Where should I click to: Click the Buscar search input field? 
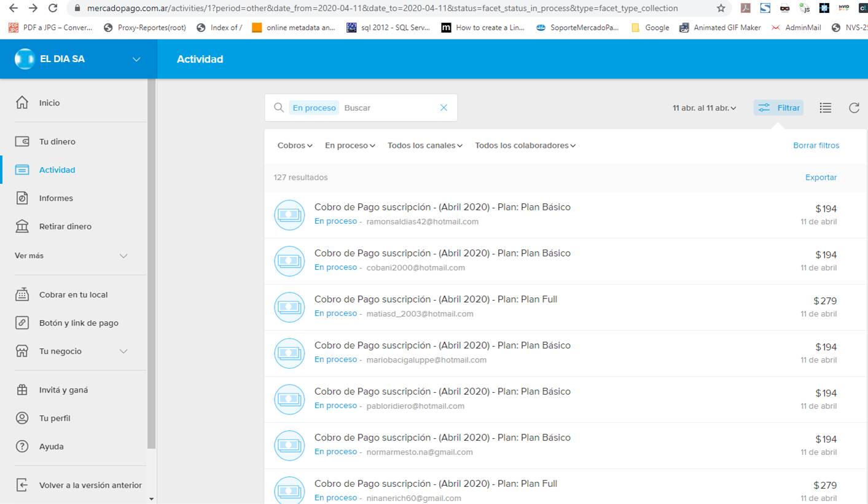pyautogui.click(x=387, y=108)
